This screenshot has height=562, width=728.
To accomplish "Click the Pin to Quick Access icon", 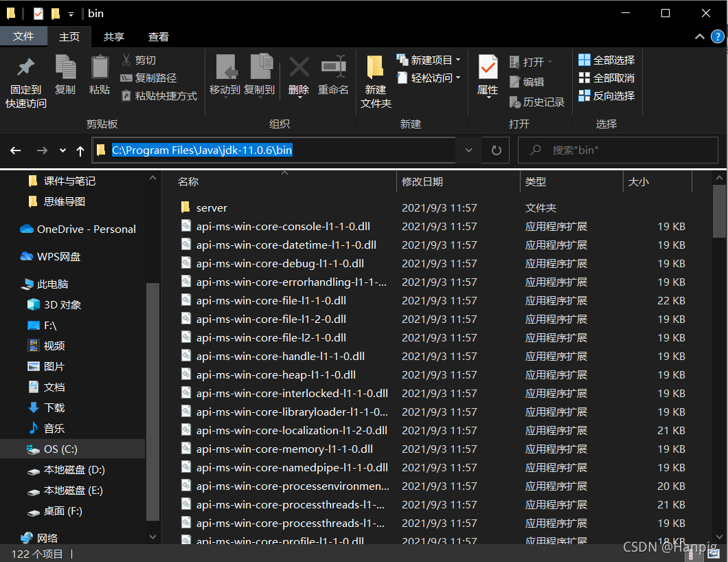I will click(x=26, y=68).
